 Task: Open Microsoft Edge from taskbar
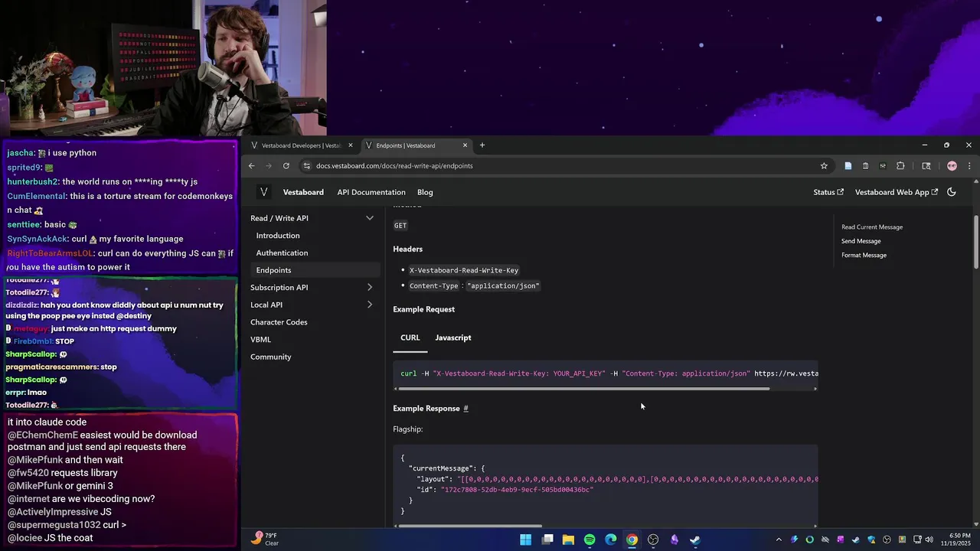pos(611,540)
